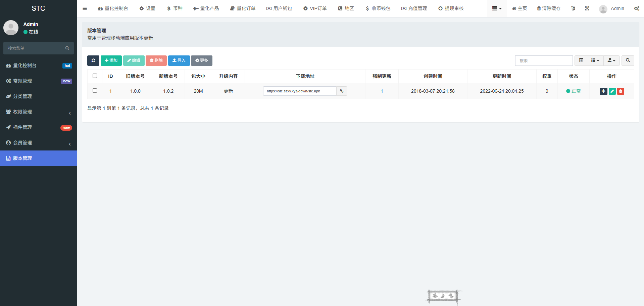
Task: Click the download URL field in row 1
Action: (300, 91)
